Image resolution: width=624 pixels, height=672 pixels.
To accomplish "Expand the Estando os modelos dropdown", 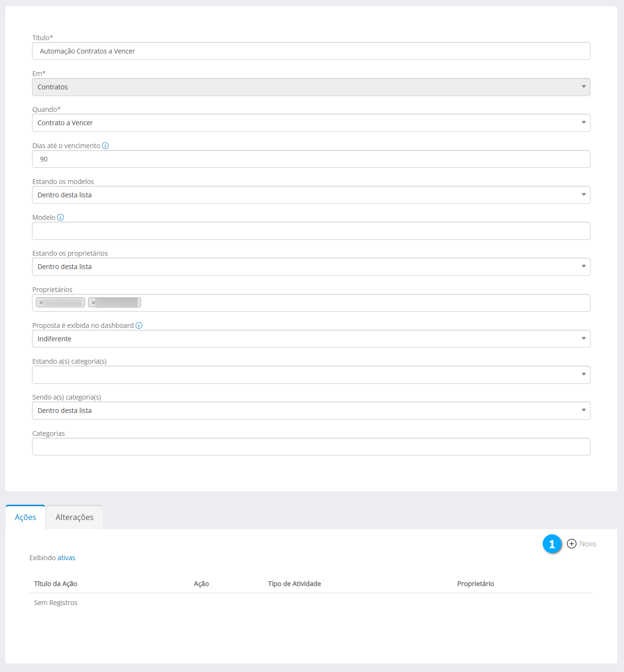I will 311,195.
